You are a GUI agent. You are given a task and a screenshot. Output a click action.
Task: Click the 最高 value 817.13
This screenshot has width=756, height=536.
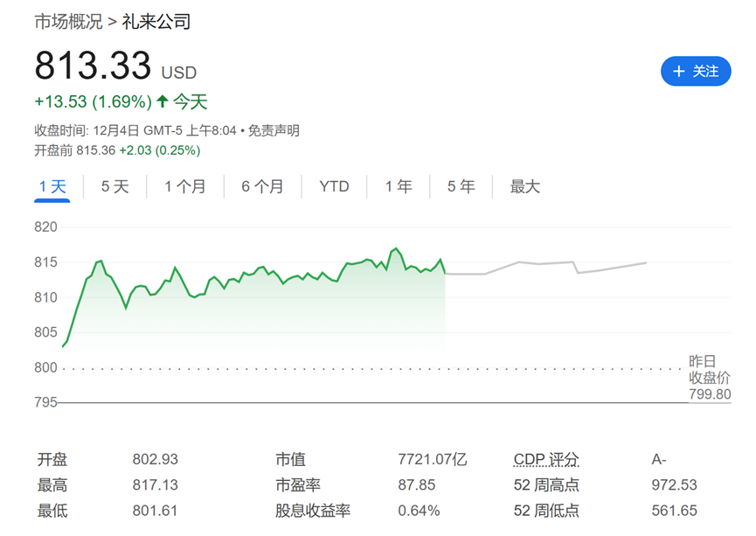[156, 485]
